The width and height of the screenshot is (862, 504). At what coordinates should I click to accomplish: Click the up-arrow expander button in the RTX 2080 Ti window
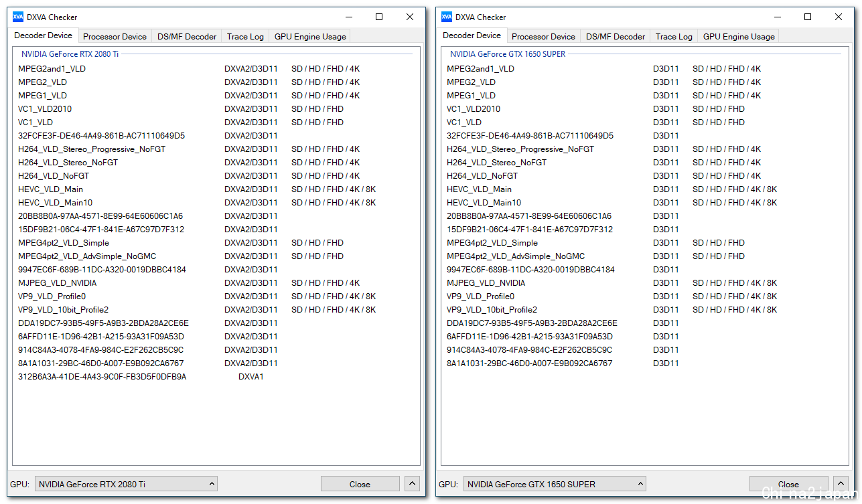point(413,484)
